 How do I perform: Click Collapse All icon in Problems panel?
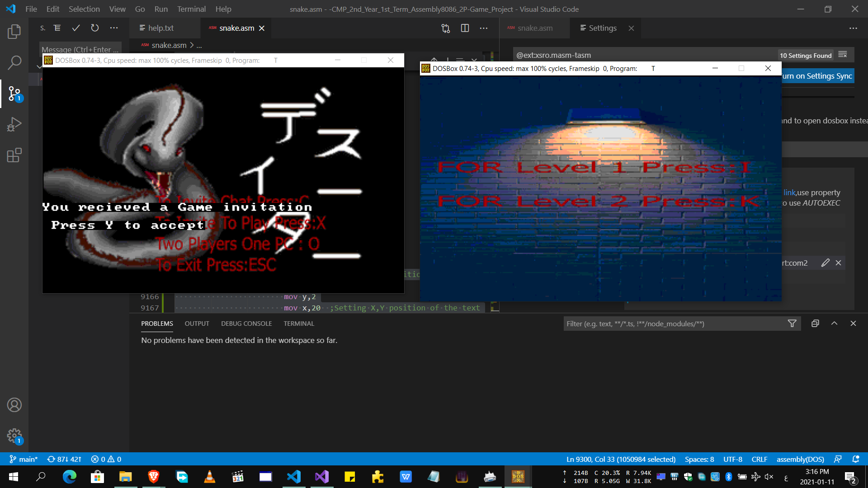(815, 324)
